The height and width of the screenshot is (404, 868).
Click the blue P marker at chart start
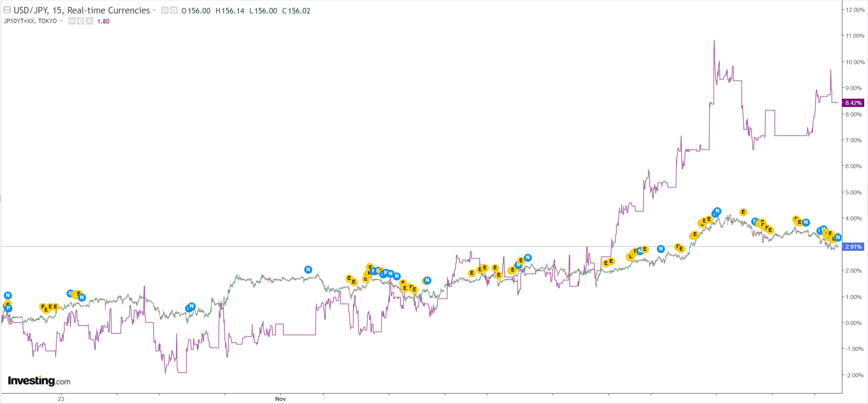pyautogui.click(x=8, y=308)
